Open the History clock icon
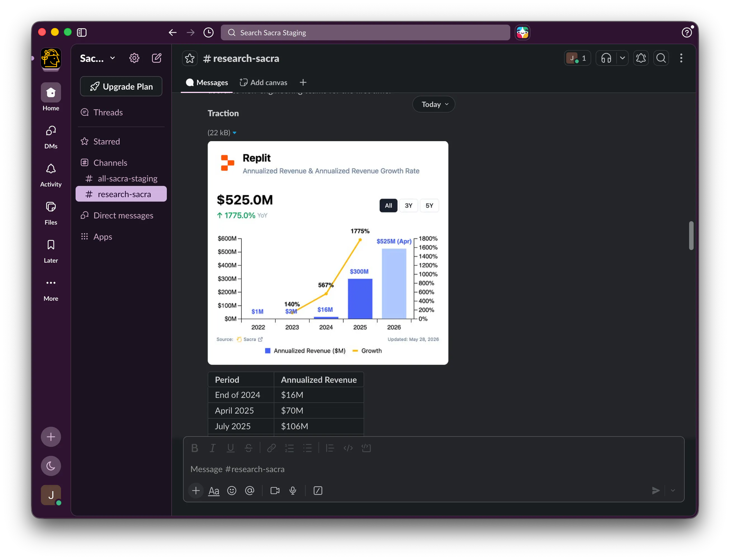The height and width of the screenshot is (560, 730). [x=209, y=32]
